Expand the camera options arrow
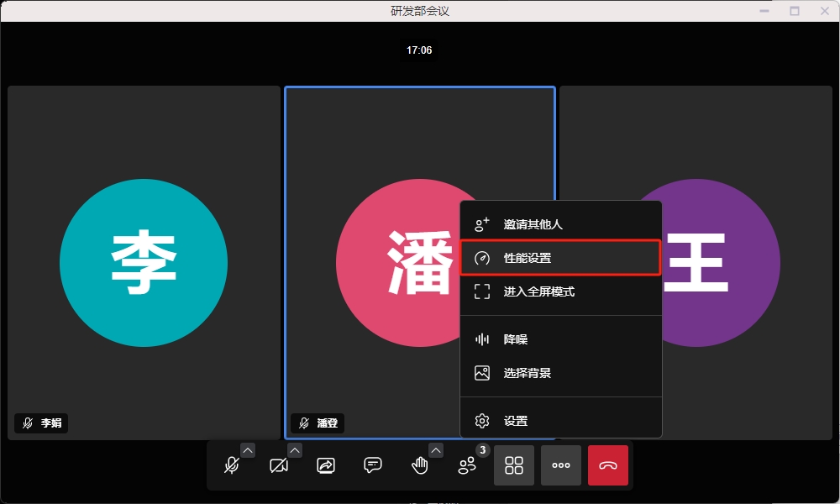The height and width of the screenshot is (504, 840). click(x=295, y=450)
